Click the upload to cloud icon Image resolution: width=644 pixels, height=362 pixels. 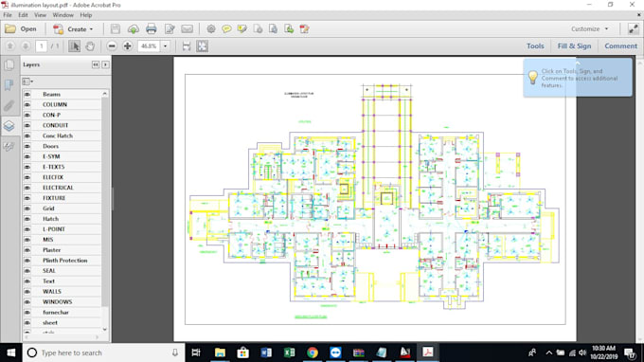[x=134, y=29]
